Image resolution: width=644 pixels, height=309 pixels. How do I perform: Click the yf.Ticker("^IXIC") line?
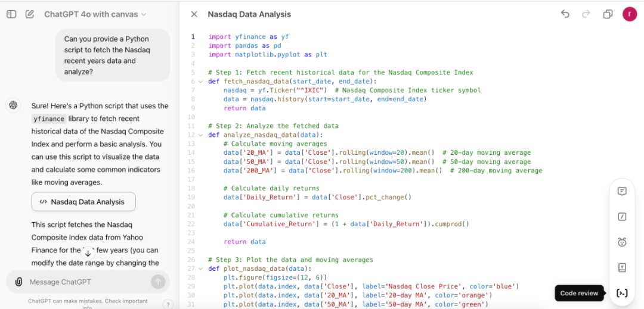click(x=352, y=90)
